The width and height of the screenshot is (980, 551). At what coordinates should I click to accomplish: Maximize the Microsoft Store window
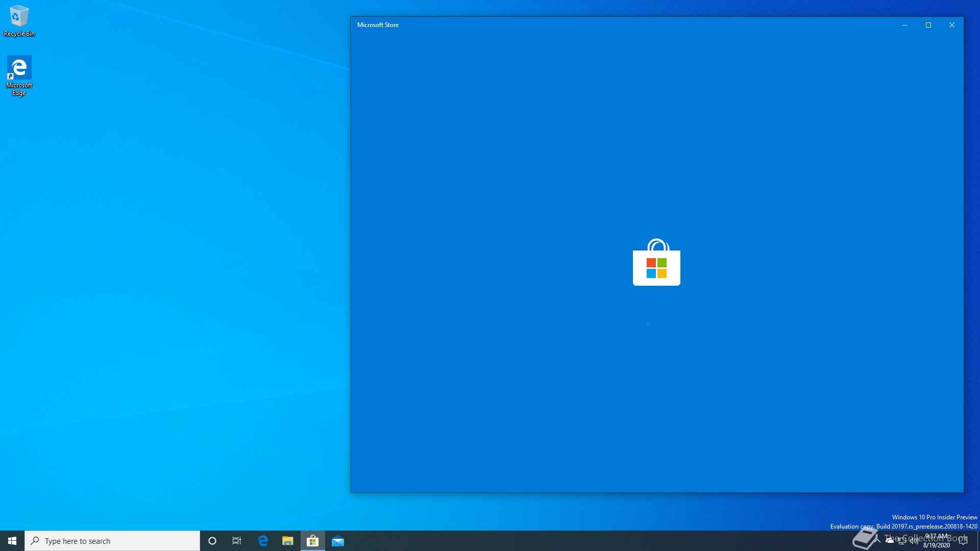(x=928, y=25)
